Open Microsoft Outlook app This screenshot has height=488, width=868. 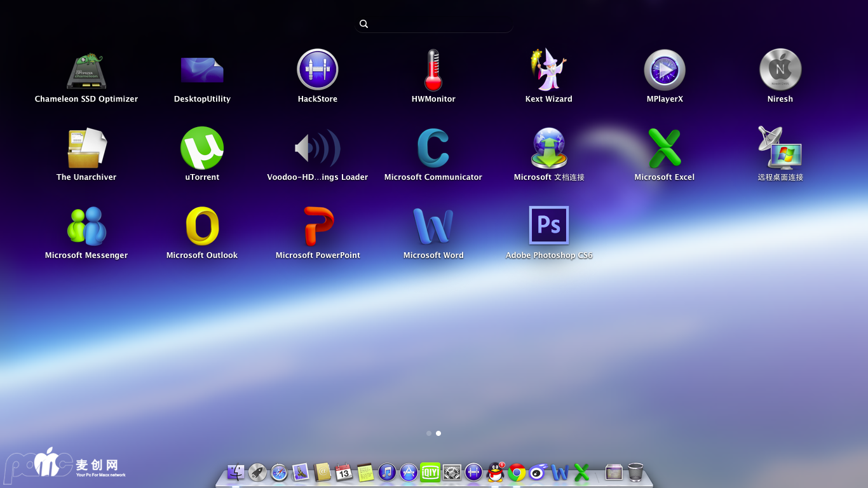coord(202,226)
